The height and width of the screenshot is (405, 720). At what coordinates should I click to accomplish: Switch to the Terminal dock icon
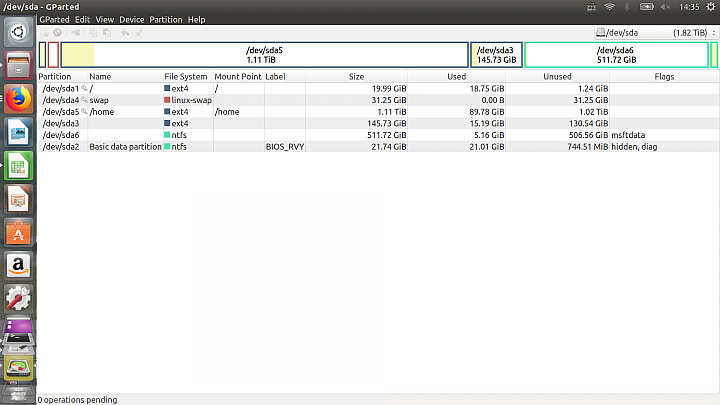18,339
